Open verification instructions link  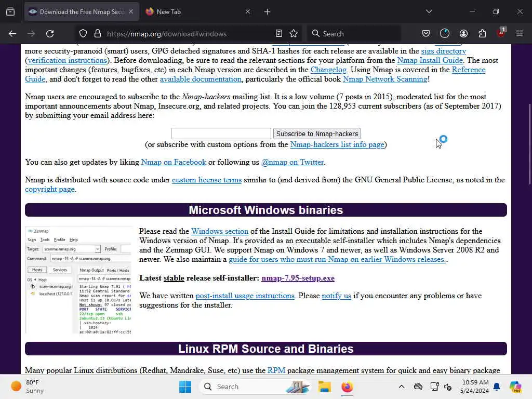(67, 60)
